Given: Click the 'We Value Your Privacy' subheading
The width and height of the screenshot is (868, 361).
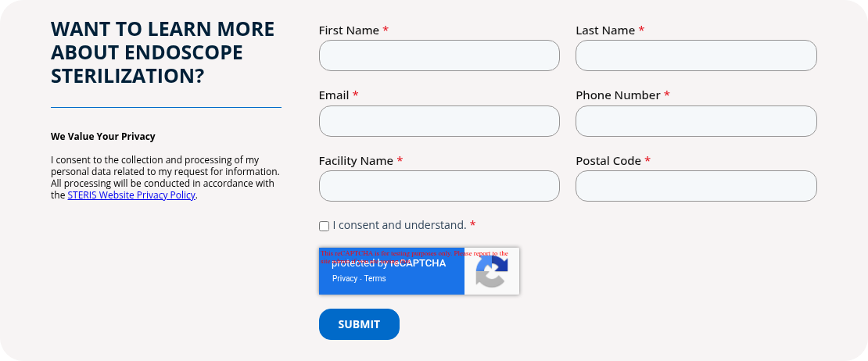Looking at the screenshot, I should (x=103, y=137).
